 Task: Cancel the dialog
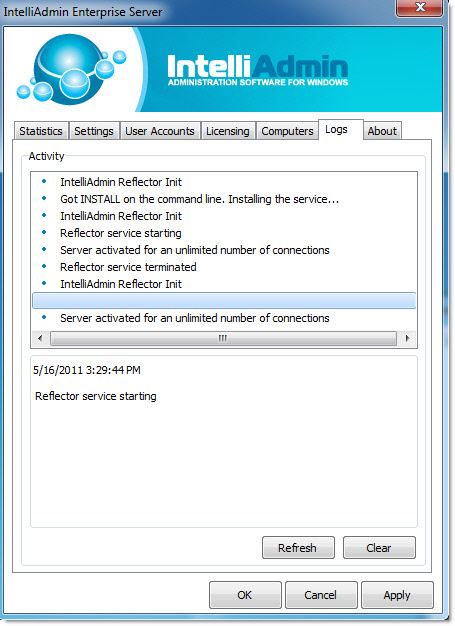tap(320, 595)
